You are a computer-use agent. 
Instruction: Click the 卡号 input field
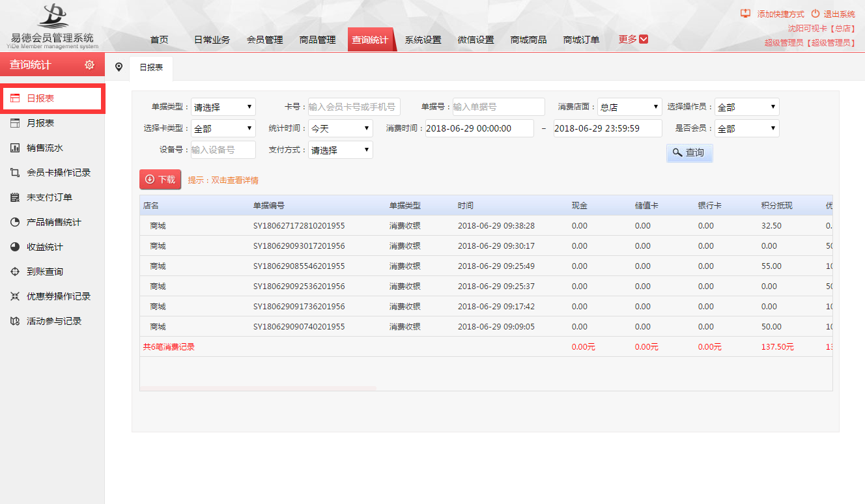click(x=354, y=107)
